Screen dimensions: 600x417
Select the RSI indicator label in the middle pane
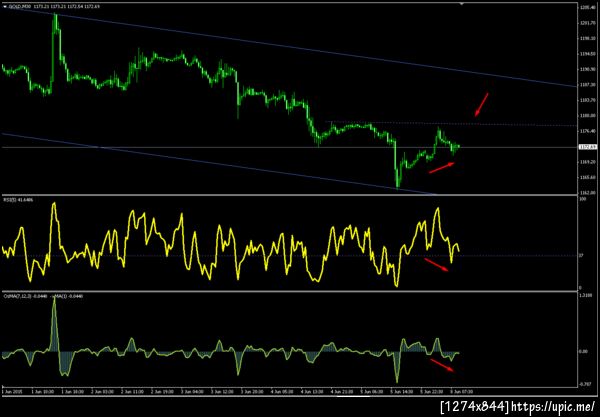(18, 200)
